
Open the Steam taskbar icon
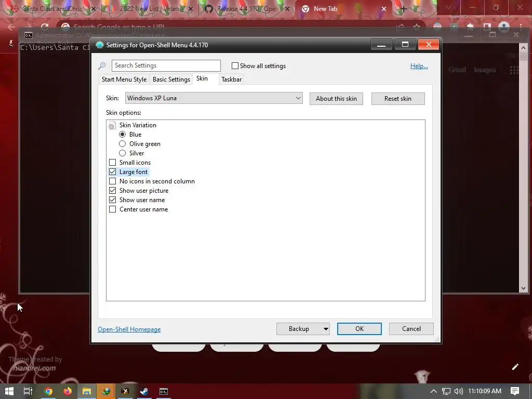(144, 391)
